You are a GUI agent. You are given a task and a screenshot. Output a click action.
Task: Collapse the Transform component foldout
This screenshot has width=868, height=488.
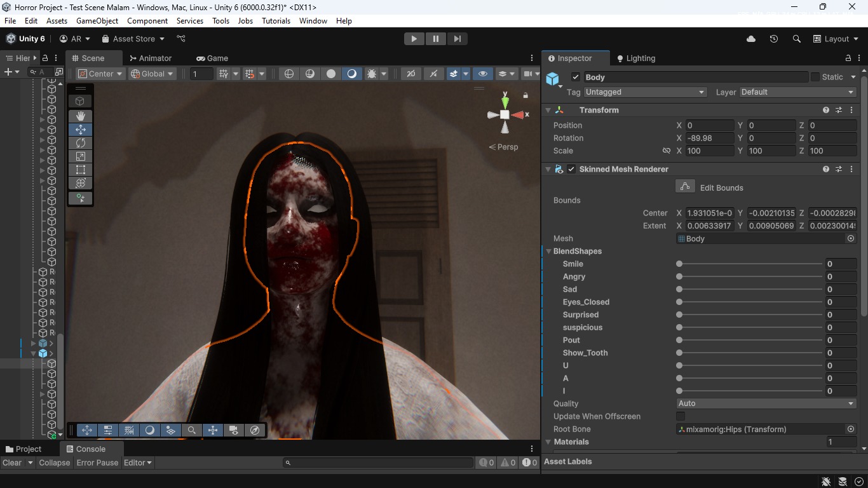tap(548, 110)
